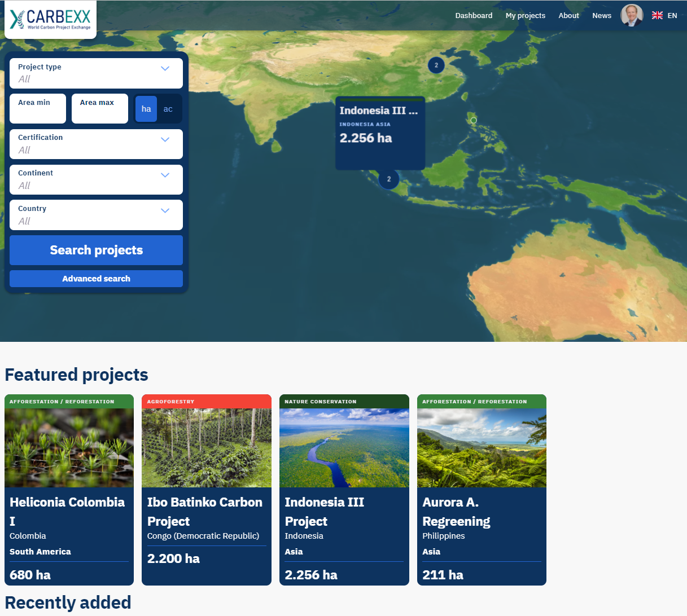Expand the Project type dropdown

click(96, 73)
